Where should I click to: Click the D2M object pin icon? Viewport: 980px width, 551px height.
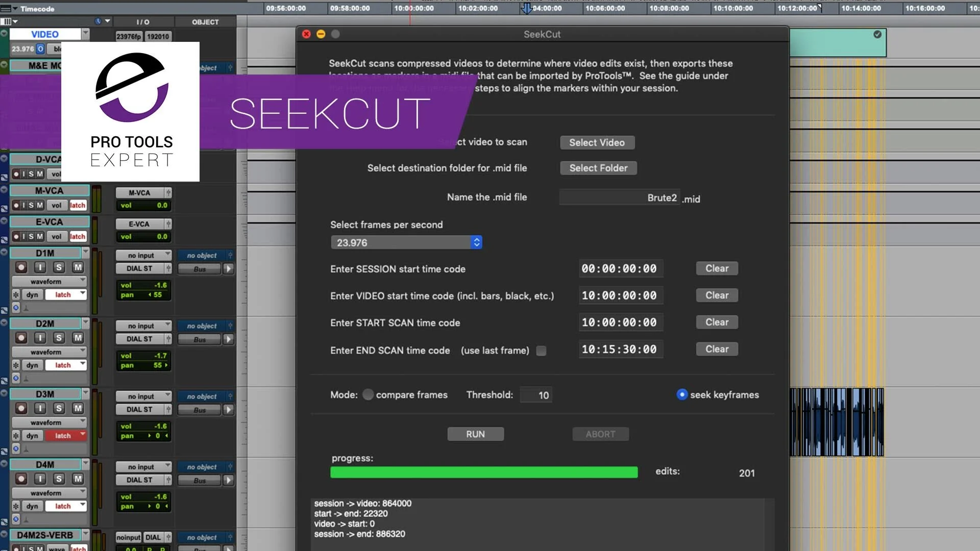[230, 325]
